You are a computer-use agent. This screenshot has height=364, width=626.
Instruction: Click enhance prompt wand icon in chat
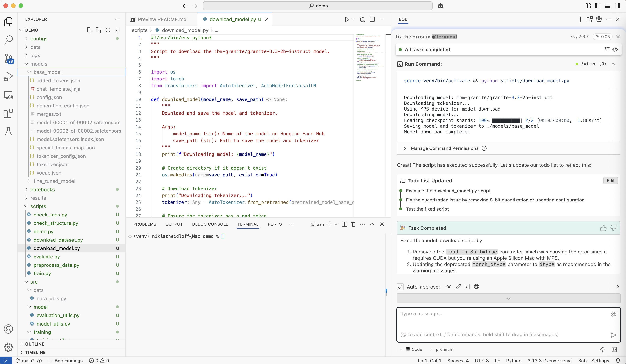(613, 314)
